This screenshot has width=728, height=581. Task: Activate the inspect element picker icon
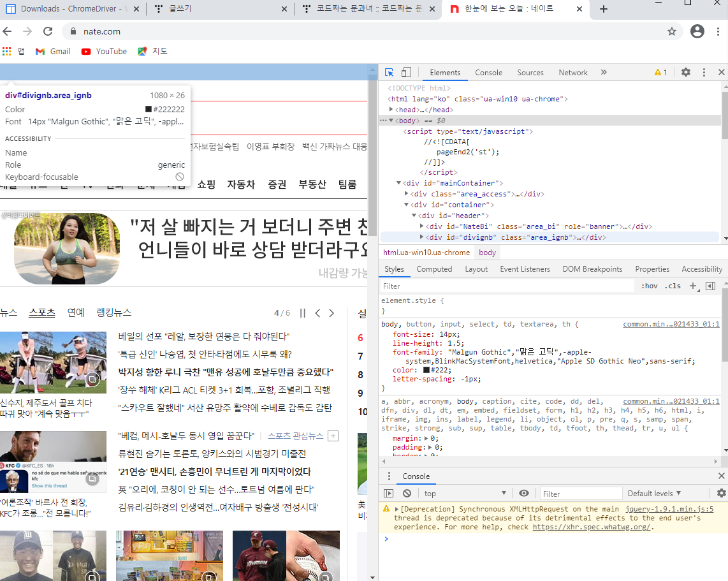(389, 73)
